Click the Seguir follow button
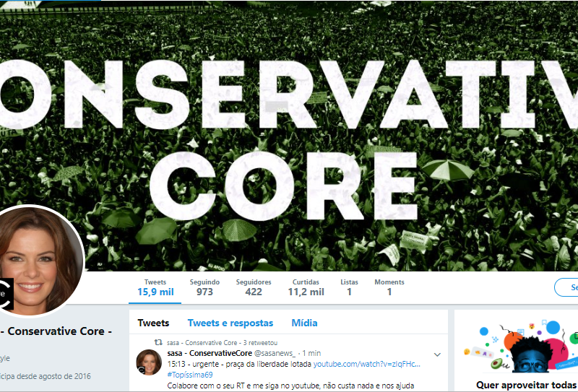The width and height of the screenshot is (578, 392). [x=566, y=287]
